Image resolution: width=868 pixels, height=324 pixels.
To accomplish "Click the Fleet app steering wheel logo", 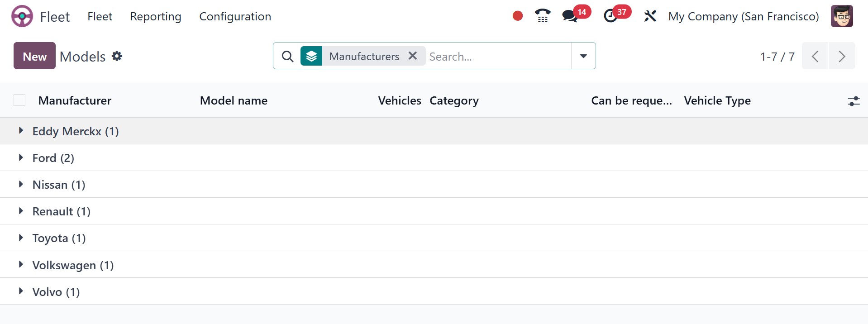I will (x=22, y=16).
